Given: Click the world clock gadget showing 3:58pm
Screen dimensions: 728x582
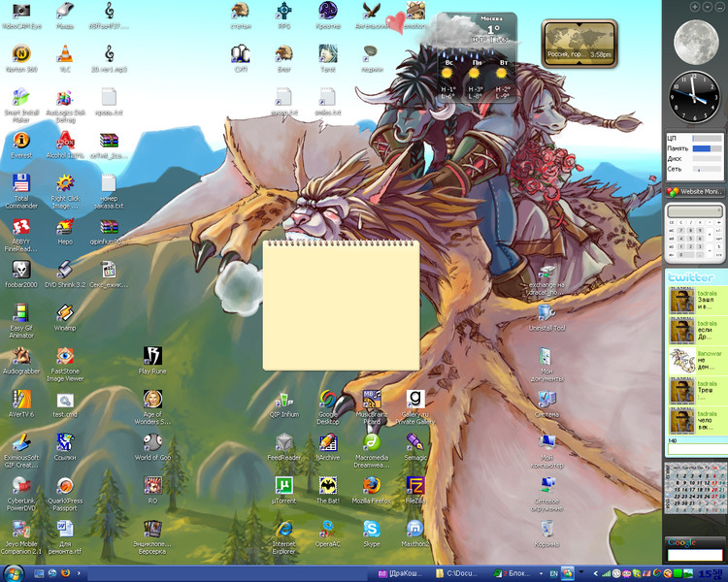Looking at the screenshot, I should point(579,44).
